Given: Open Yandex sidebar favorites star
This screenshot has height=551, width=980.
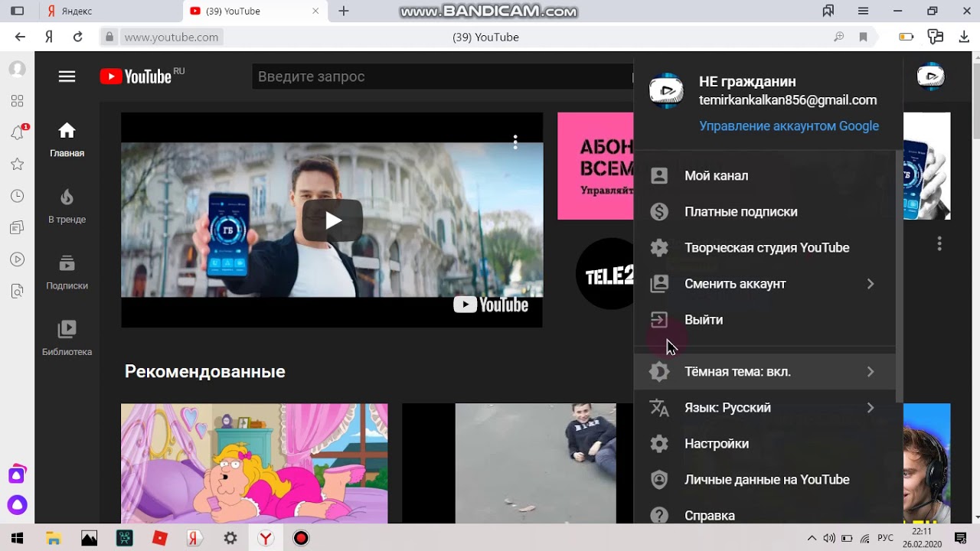Looking at the screenshot, I should click(17, 165).
